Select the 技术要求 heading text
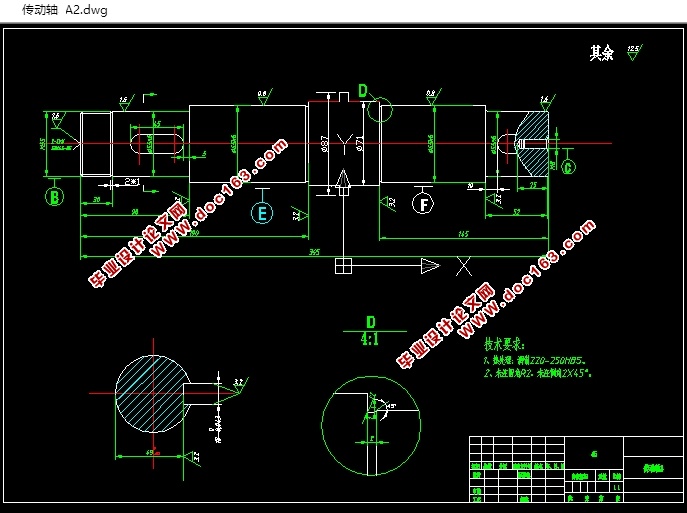 click(504, 345)
